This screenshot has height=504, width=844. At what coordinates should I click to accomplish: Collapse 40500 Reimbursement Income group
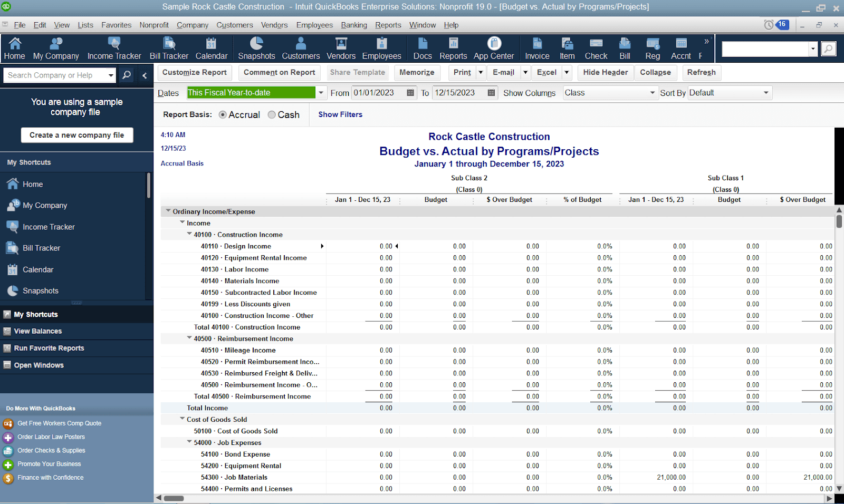tap(189, 337)
